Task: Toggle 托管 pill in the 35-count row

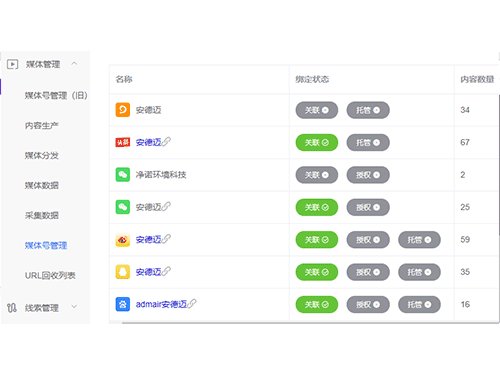Action: 419,272
